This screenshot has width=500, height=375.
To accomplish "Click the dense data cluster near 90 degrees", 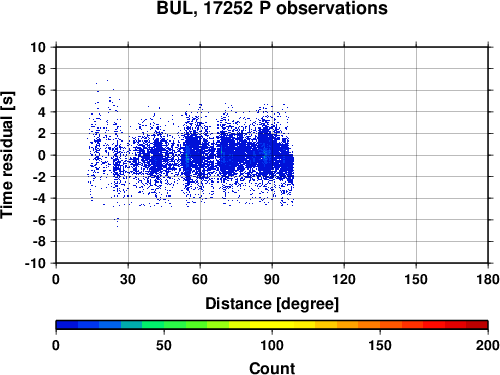I will coord(266,153).
